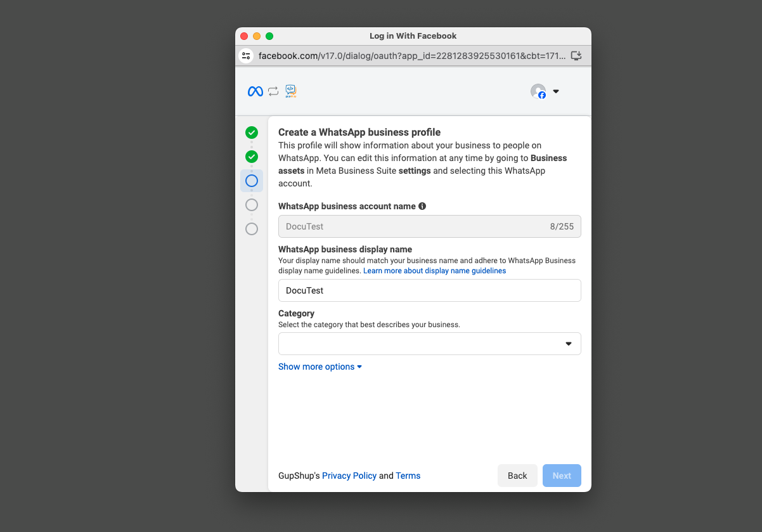762x532 pixels.
Task: Close the Log in With Facebook window
Action: tap(244, 36)
